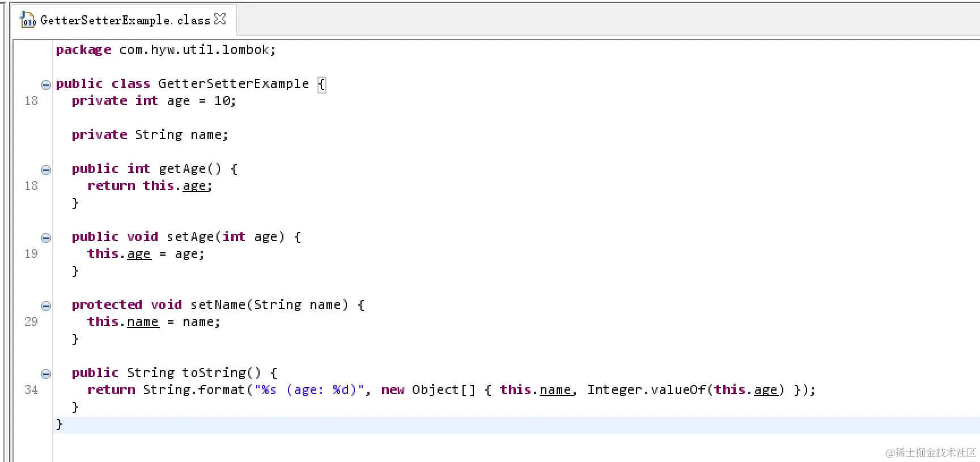Click Integer.valueOf in the return statement
Image resolution: width=980 pixels, height=462 pixels.
click(646, 390)
